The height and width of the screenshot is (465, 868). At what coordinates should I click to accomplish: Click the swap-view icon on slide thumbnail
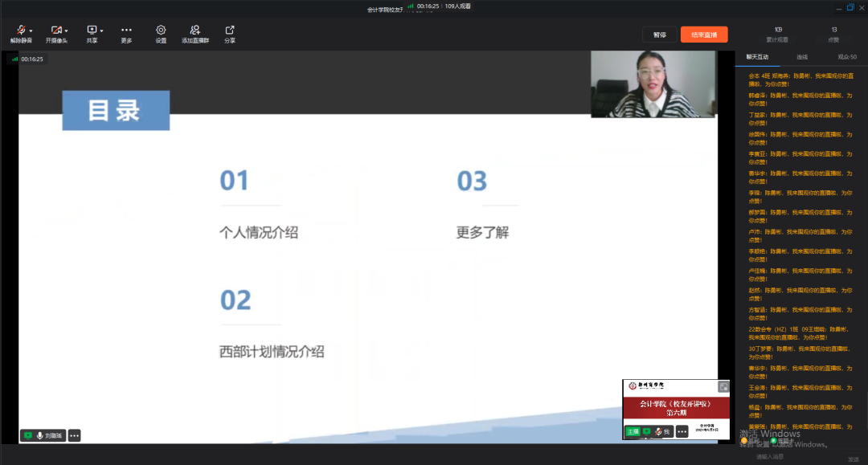[x=723, y=387]
